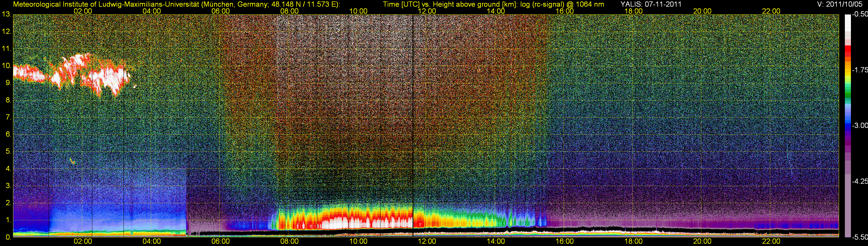The image size is (868, 246).
Task: Click the 12:00 label on the lower time axis
Action: [x=427, y=241]
